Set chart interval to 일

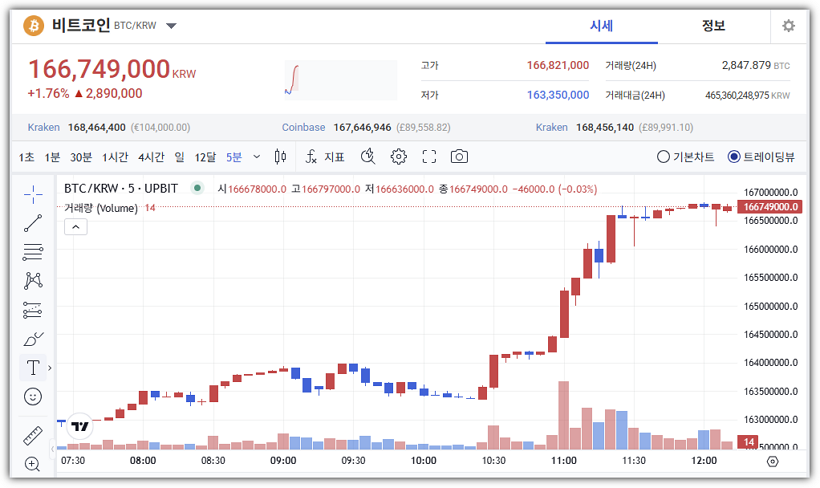(179, 157)
